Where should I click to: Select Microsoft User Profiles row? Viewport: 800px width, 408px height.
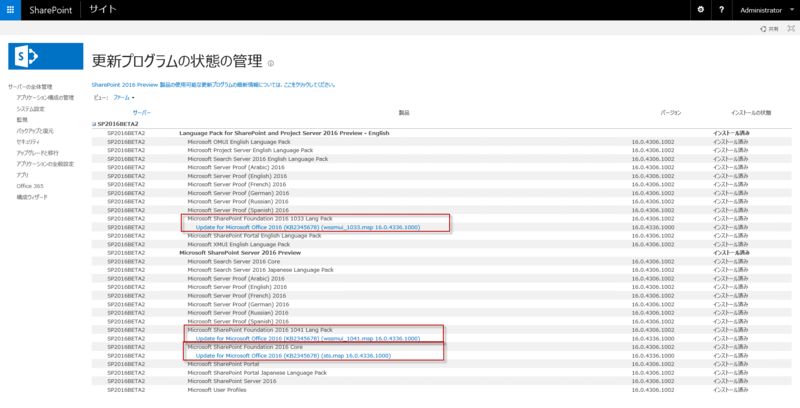tap(442, 390)
